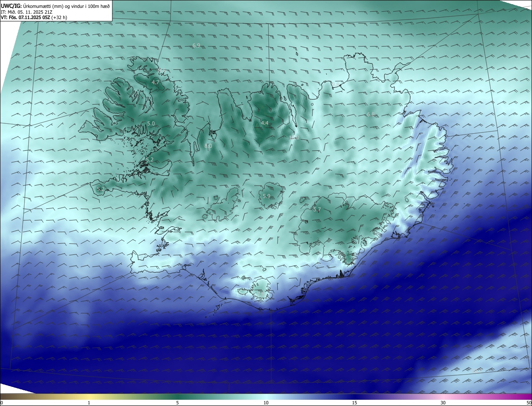Click the 9.8 value label on the north coast
This screenshot has height=406, width=532.
coord(335,84)
